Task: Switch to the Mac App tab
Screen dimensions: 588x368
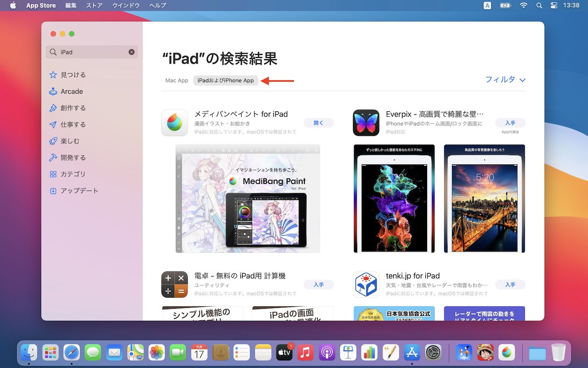Action: click(177, 81)
